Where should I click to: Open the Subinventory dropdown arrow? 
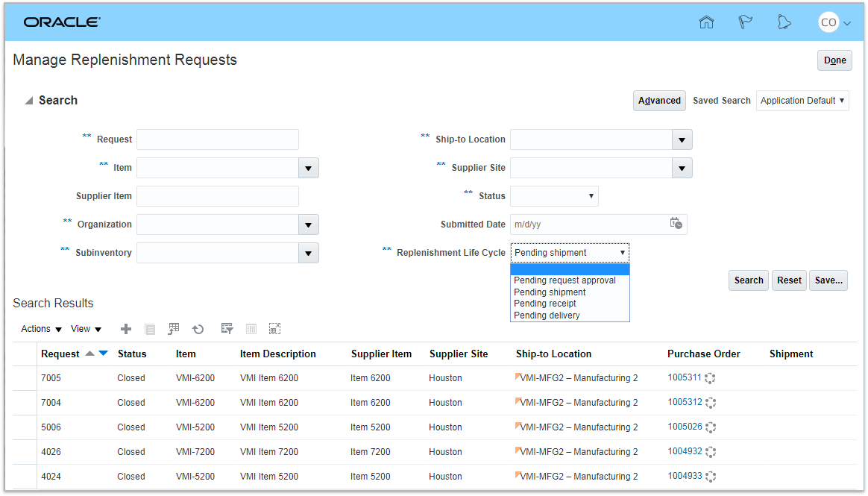(x=308, y=253)
